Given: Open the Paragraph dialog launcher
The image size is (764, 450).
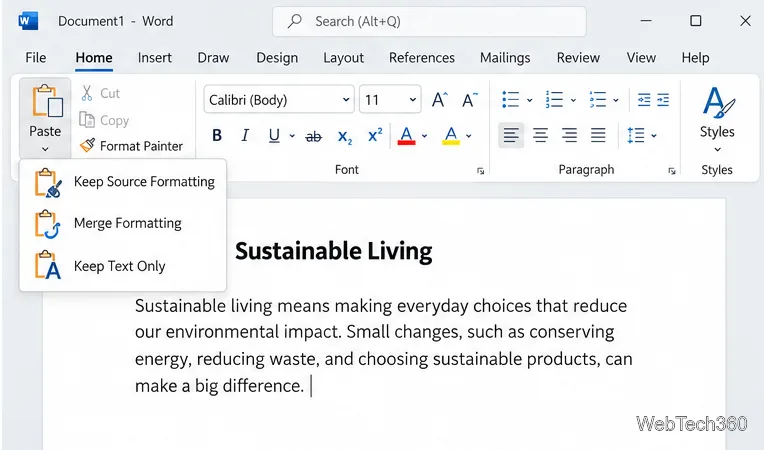Looking at the screenshot, I should click(672, 171).
